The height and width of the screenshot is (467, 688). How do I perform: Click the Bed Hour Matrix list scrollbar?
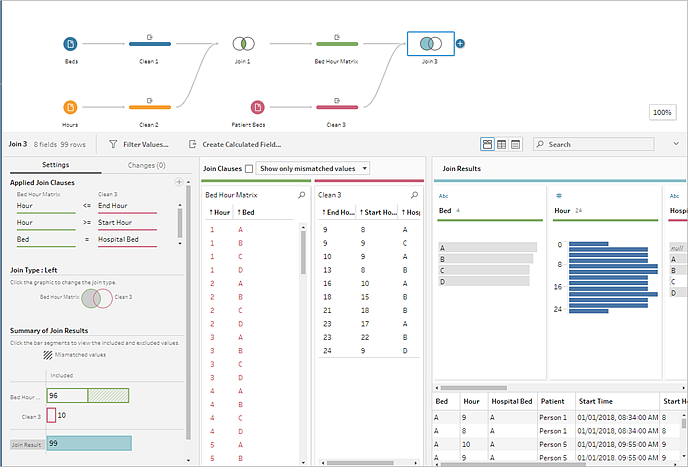(x=303, y=252)
